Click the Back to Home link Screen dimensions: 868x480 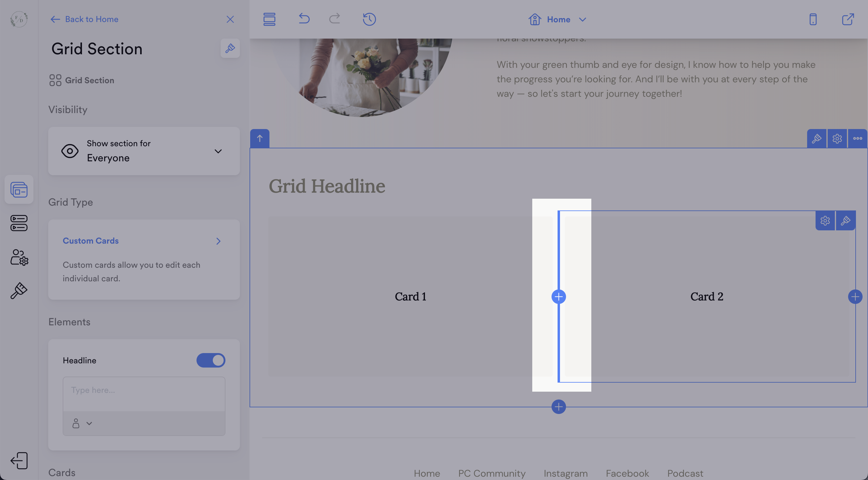tap(84, 19)
